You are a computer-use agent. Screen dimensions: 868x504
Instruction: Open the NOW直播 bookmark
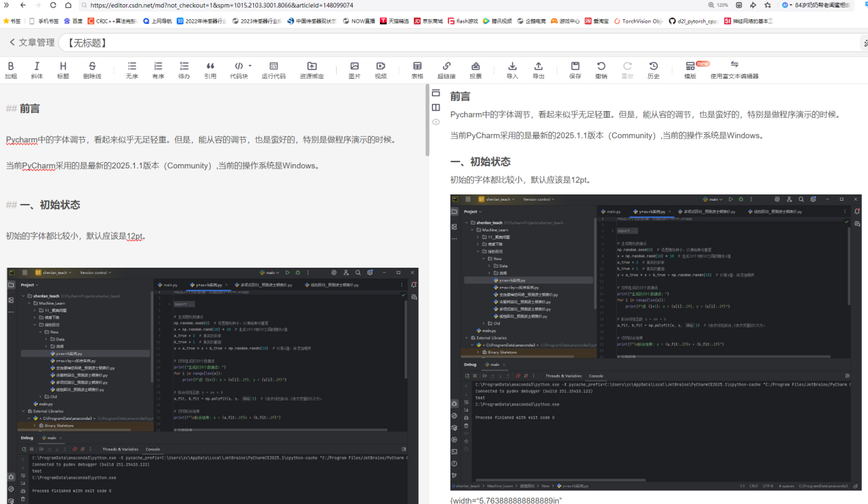pyautogui.click(x=359, y=21)
